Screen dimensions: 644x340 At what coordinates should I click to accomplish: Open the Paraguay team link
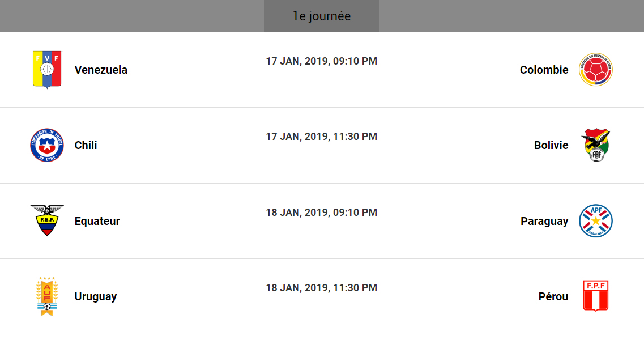coord(544,222)
